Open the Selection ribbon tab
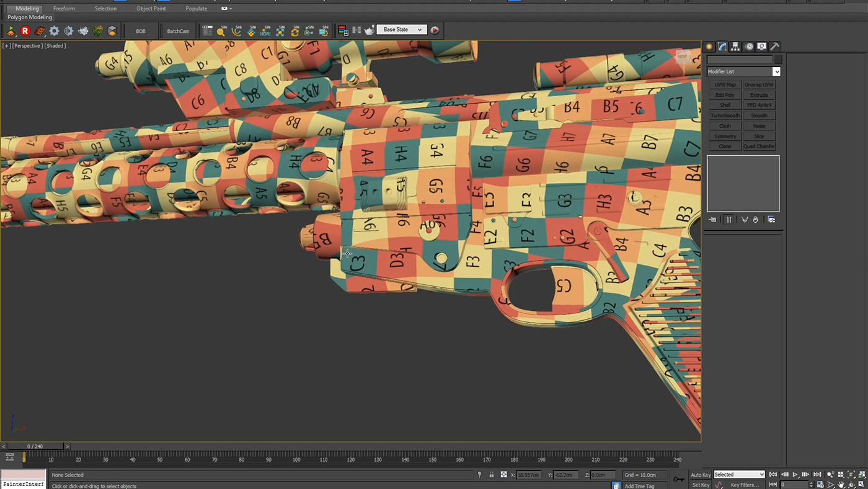The height and width of the screenshot is (489, 868). point(105,9)
